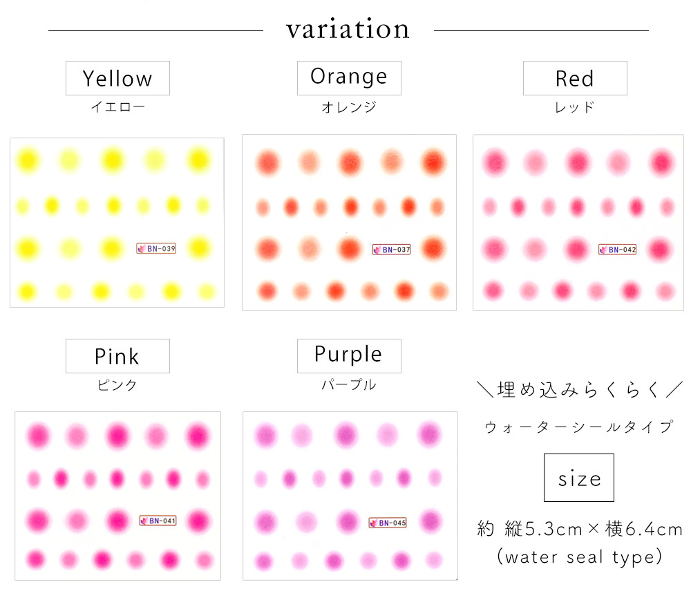691x616 pixels.
Task: Open the red dot sticker sheet
Action: 578,222
